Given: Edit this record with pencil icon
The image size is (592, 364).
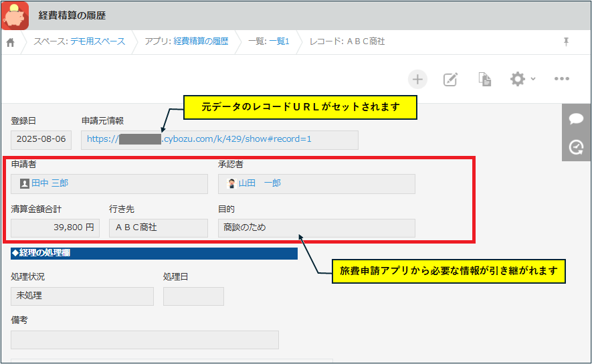Looking at the screenshot, I should (451, 80).
